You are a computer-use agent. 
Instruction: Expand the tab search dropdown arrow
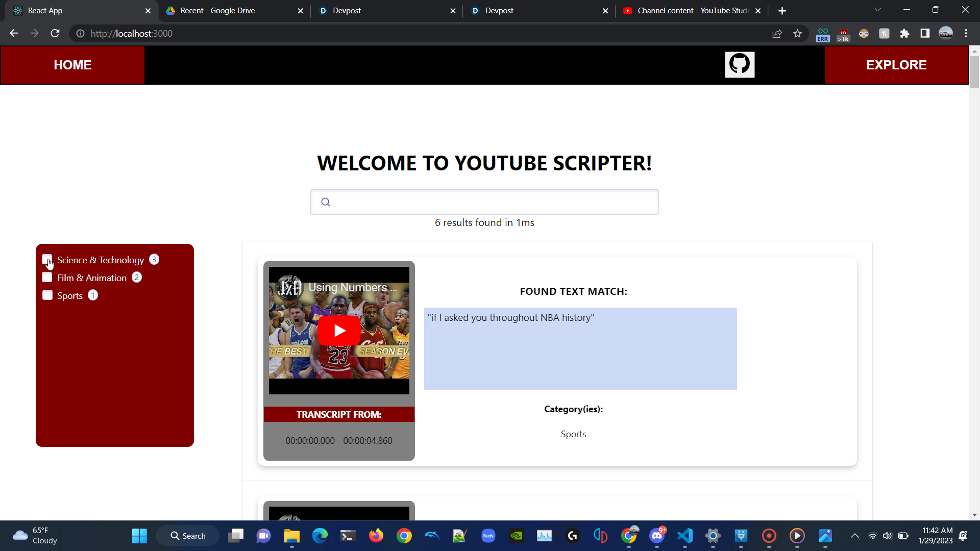click(x=877, y=10)
